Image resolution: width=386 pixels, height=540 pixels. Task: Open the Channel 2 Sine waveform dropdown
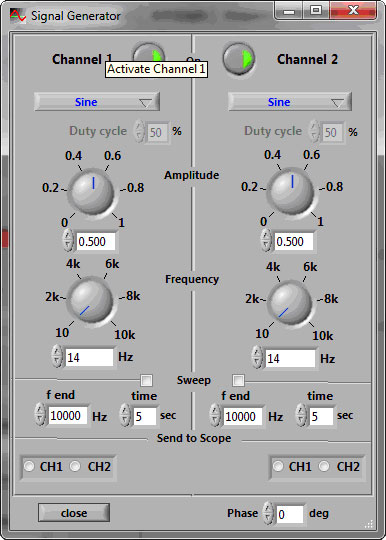290,102
